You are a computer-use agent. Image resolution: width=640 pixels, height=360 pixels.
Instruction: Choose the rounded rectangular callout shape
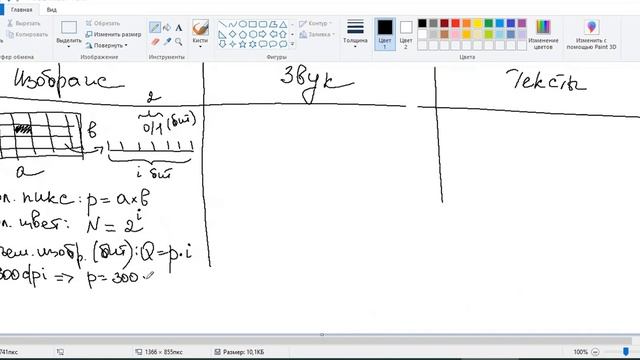pyautogui.click(x=263, y=44)
